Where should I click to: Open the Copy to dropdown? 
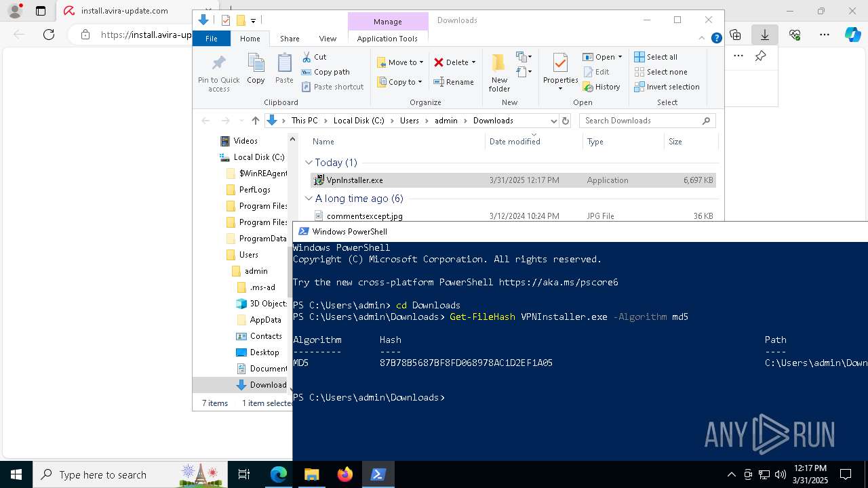point(399,82)
